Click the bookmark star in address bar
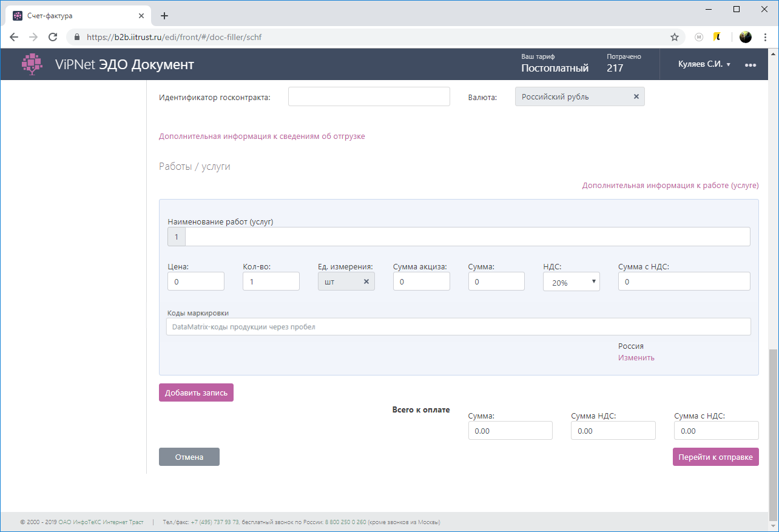The width and height of the screenshot is (779, 532). tap(675, 36)
